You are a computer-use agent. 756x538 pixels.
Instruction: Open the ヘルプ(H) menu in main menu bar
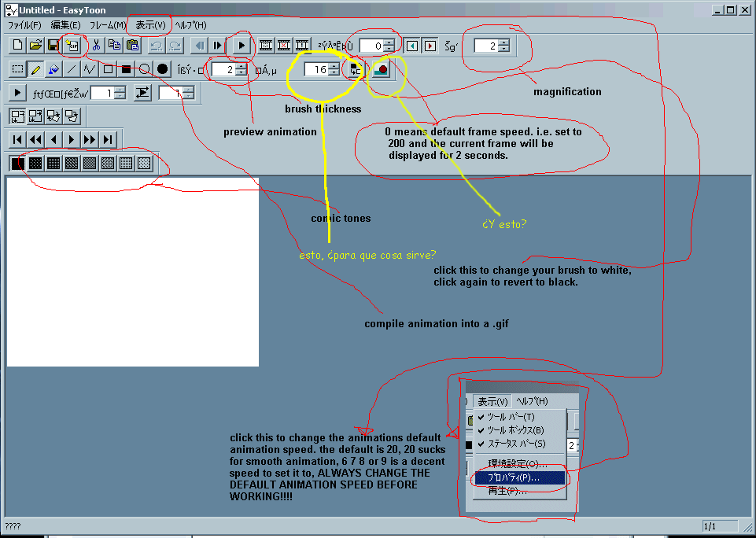pyautogui.click(x=190, y=25)
